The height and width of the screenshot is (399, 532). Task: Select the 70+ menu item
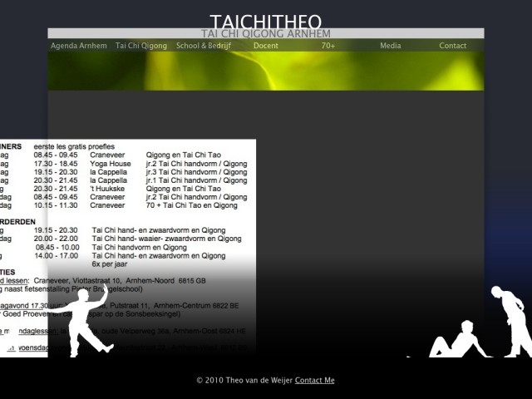click(328, 46)
